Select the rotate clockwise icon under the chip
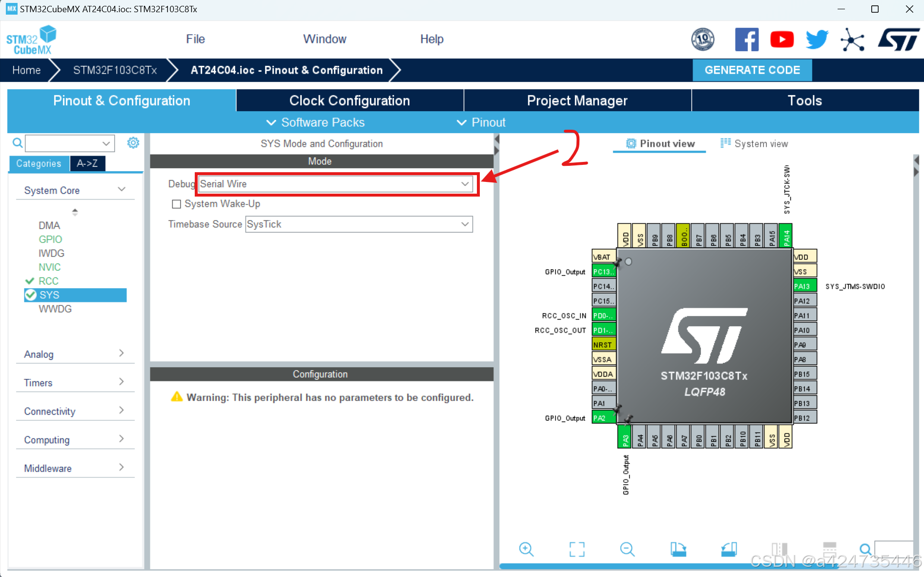The width and height of the screenshot is (924, 577). tap(678, 550)
